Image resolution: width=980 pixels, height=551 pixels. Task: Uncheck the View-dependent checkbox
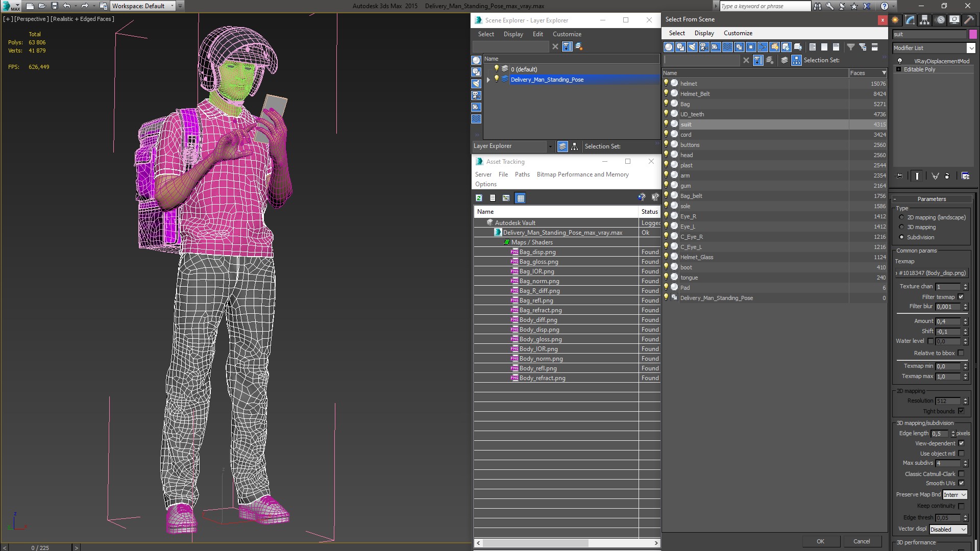pos(961,443)
